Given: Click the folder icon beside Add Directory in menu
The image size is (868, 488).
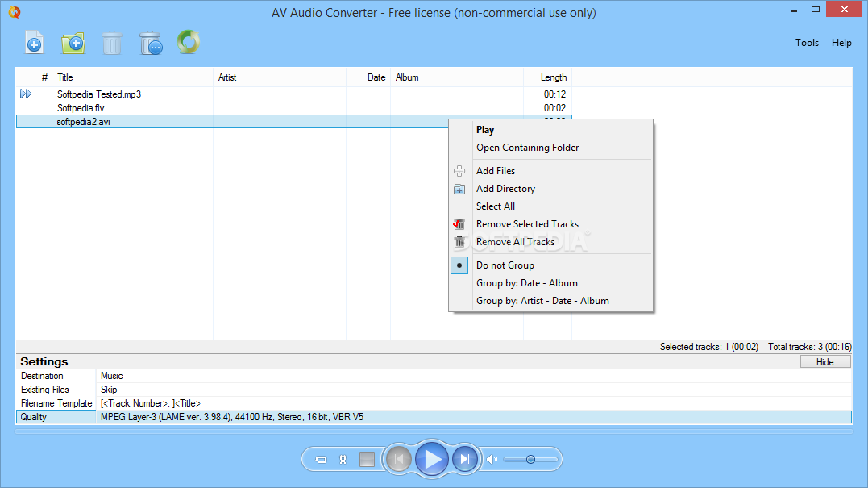Looking at the screenshot, I should click(459, 189).
